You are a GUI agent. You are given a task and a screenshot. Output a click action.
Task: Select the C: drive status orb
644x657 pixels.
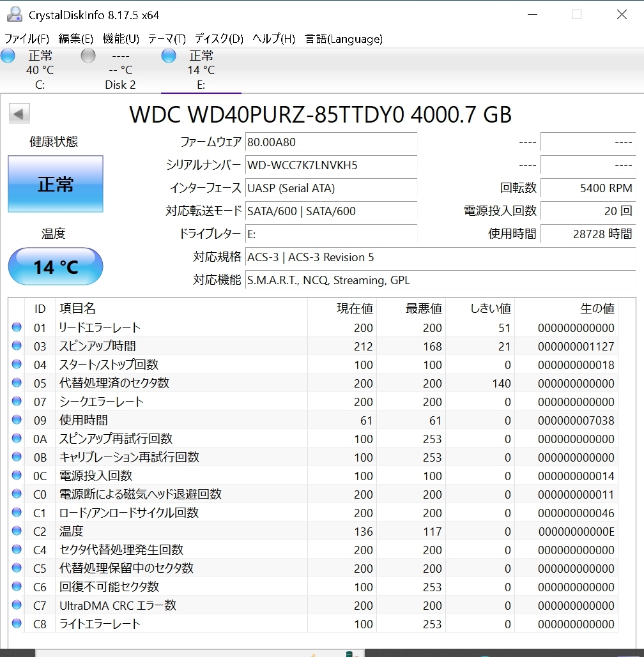(8, 56)
